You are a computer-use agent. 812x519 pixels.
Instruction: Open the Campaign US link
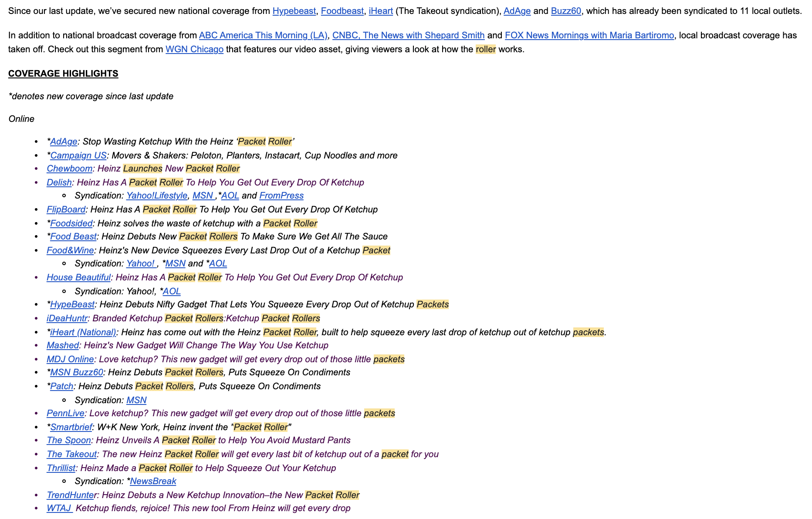(78, 155)
